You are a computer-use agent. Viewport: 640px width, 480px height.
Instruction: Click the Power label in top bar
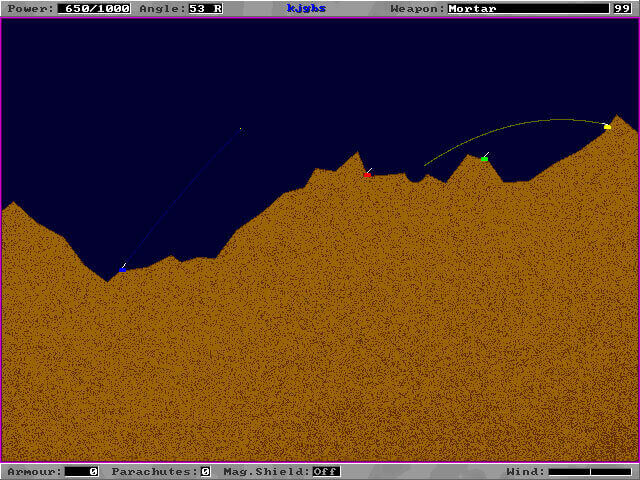[28, 8]
